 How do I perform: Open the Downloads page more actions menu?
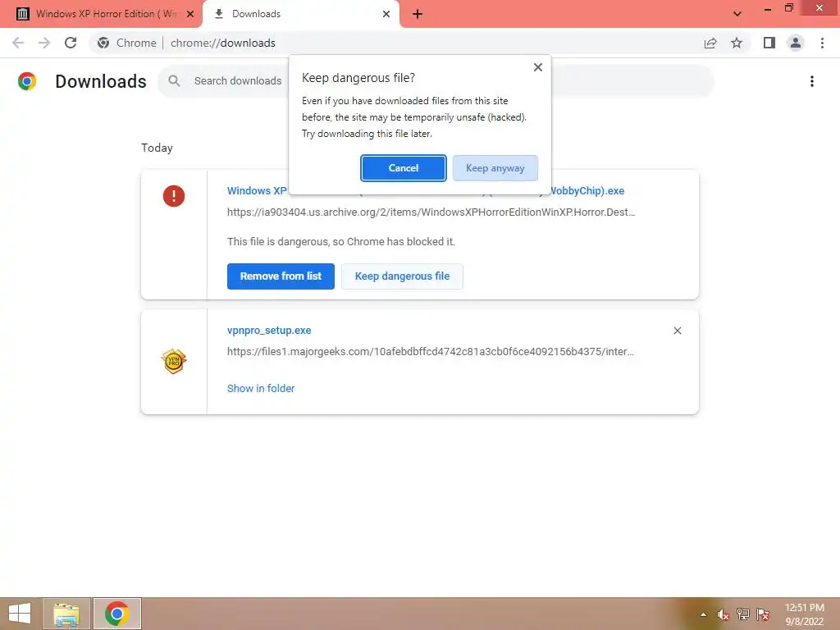tap(812, 81)
